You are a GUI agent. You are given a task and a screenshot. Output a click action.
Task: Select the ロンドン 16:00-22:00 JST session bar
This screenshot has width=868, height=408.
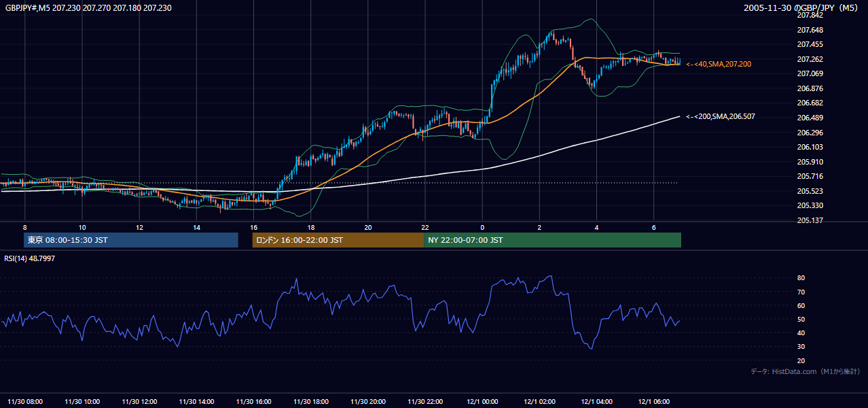[x=338, y=240]
